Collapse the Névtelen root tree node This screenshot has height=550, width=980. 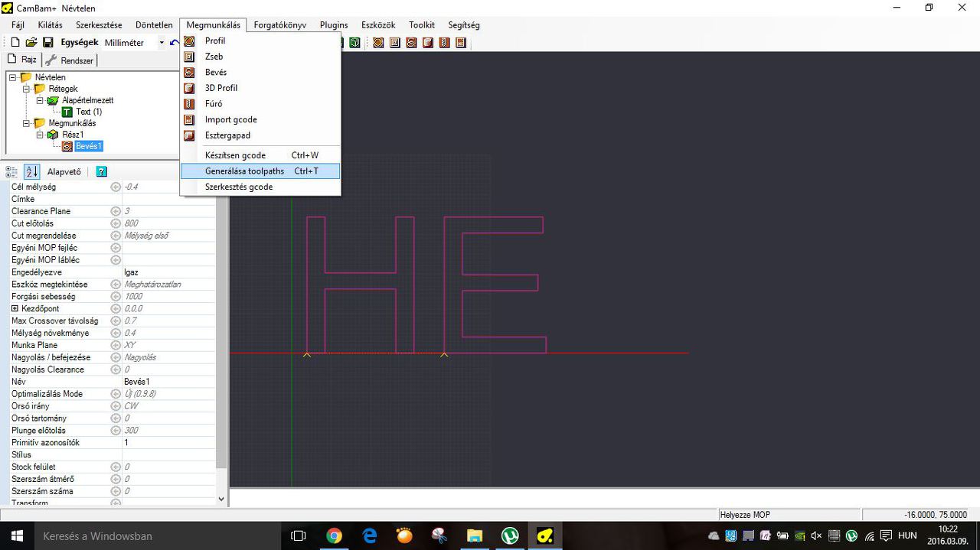(x=13, y=77)
